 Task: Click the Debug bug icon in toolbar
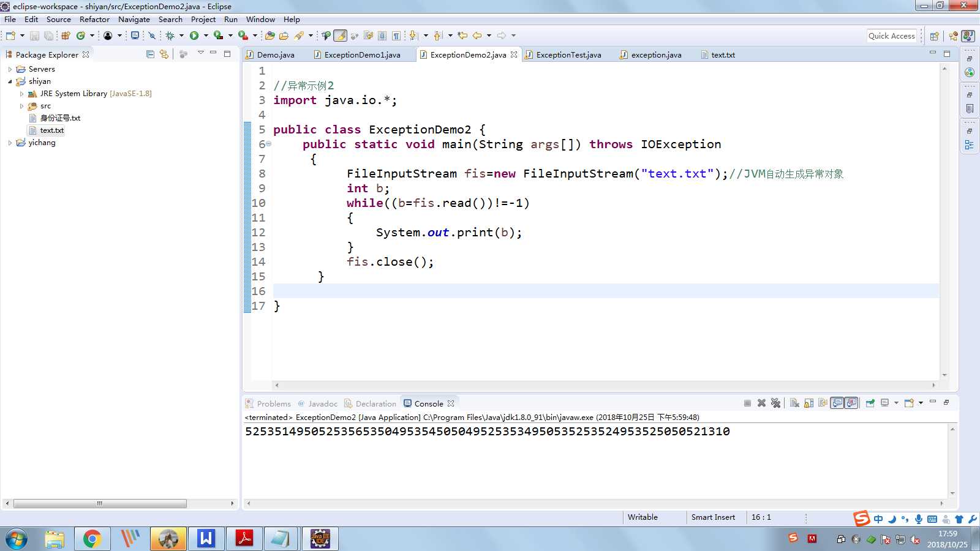[170, 36]
